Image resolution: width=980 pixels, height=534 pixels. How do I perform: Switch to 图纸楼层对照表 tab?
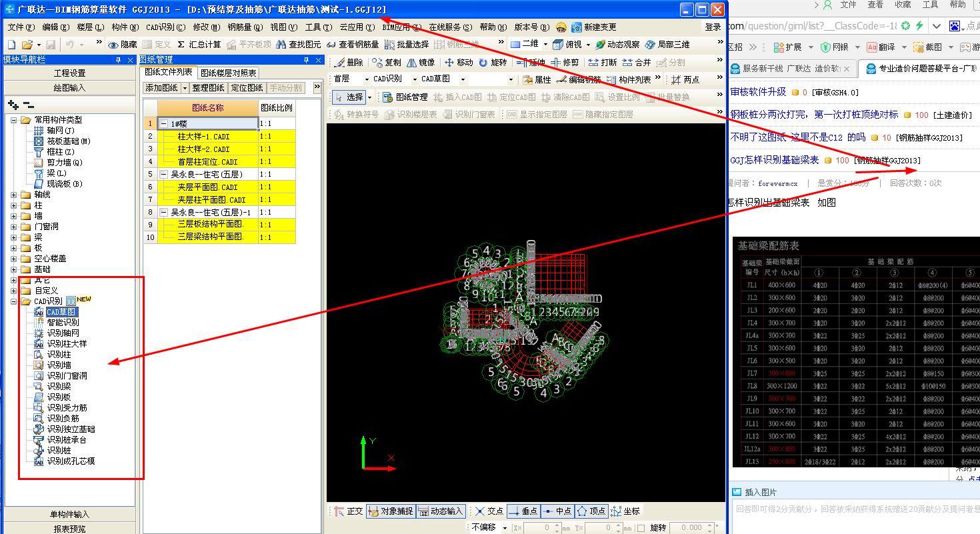[x=229, y=73]
